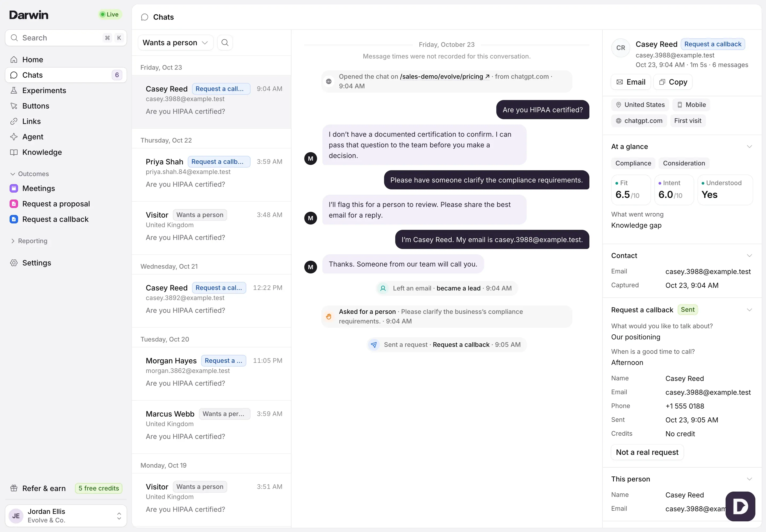
Task: Open the Darwin chat widget launcher
Action: [740, 506]
